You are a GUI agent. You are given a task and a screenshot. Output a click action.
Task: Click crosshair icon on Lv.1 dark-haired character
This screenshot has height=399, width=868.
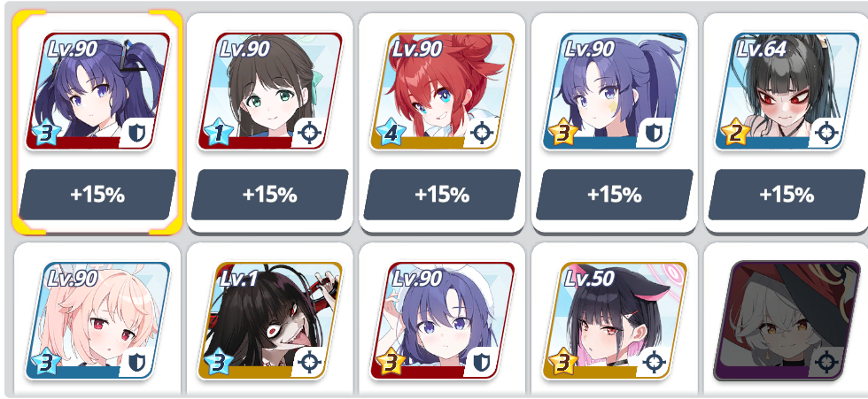[x=309, y=362]
